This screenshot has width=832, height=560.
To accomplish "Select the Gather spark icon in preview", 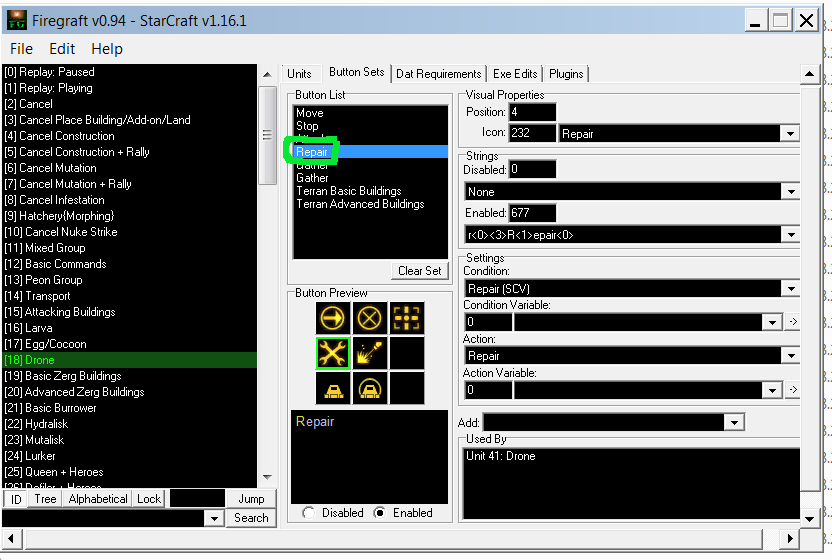I will 370,353.
